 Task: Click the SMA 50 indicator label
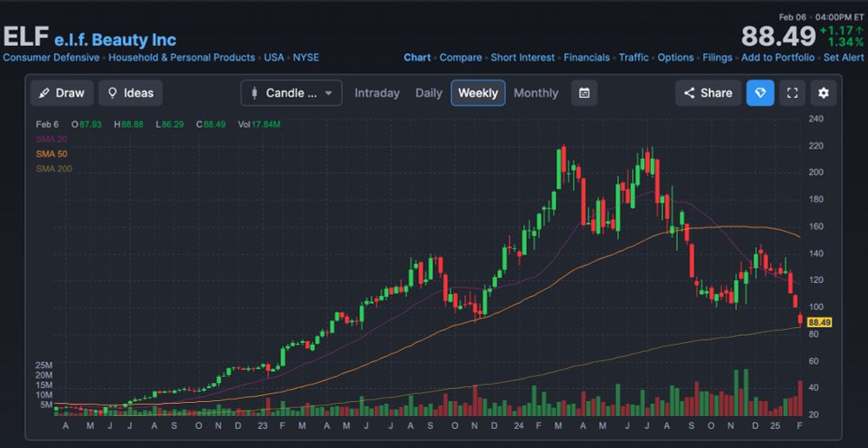[51, 154]
